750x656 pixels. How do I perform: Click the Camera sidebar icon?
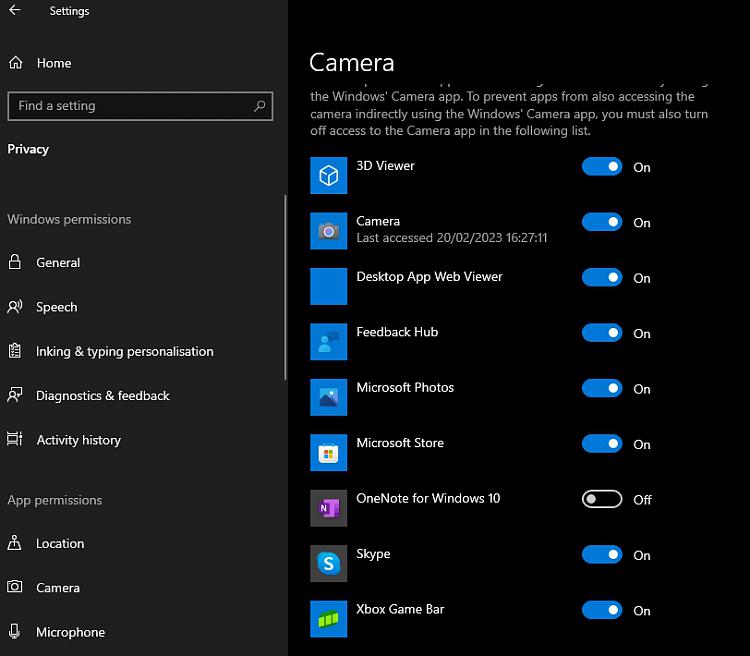[15, 587]
